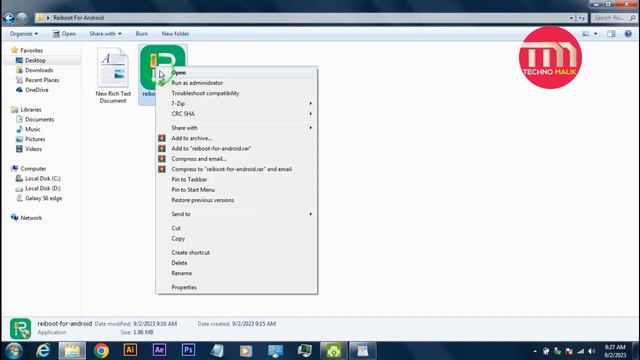Launch Adobe After Effects from taskbar
640x360 pixels.
[x=159, y=350]
